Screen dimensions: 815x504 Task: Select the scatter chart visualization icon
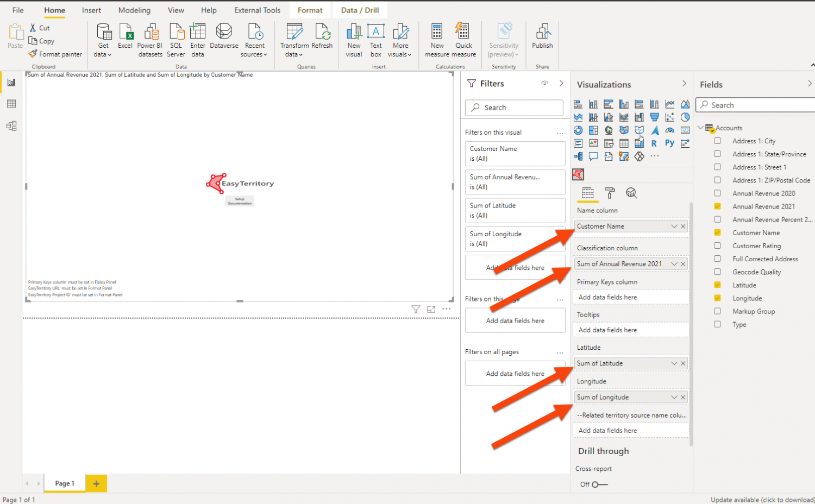point(669,116)
